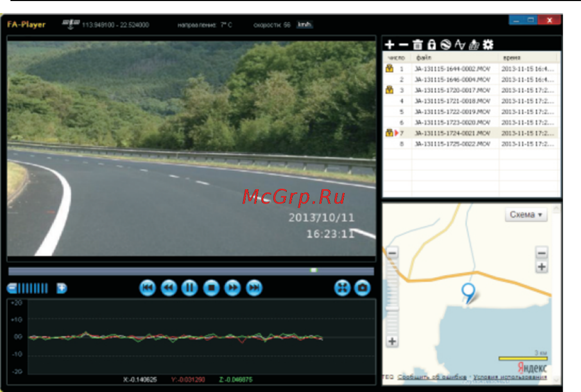The image size is (581, 392).
Task: Pause the video playback
Action: pos(190,288)
